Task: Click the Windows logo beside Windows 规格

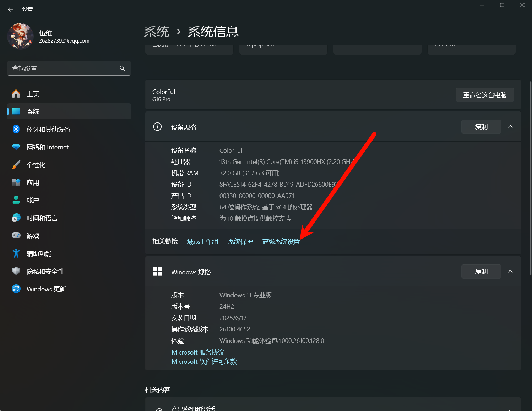Action: (x=157, y=272)
